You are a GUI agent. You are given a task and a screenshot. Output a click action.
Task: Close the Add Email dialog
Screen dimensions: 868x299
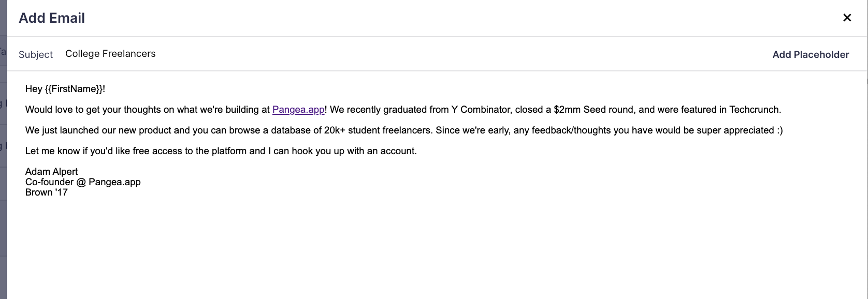[847, 18]
